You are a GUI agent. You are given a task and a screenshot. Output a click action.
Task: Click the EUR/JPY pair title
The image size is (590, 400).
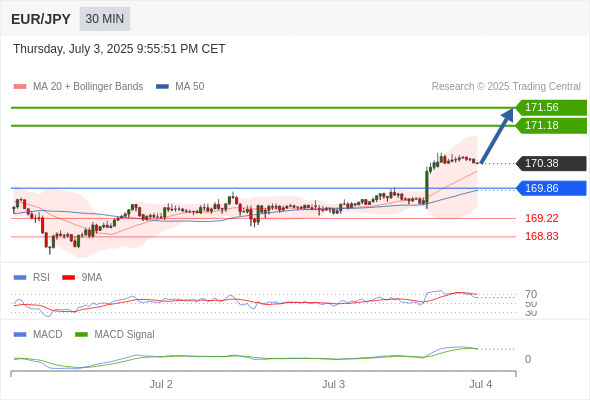[x=41, y=19]
